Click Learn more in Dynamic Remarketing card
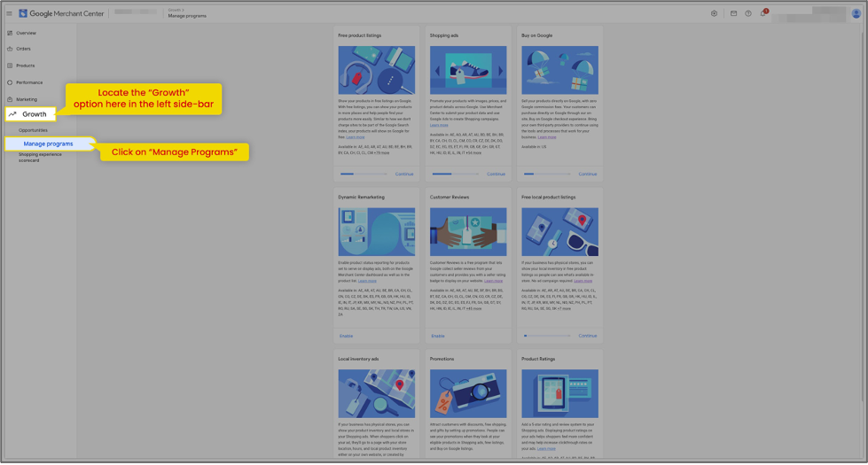The height and width of the screenshot is (465, 868). point(367,281)
